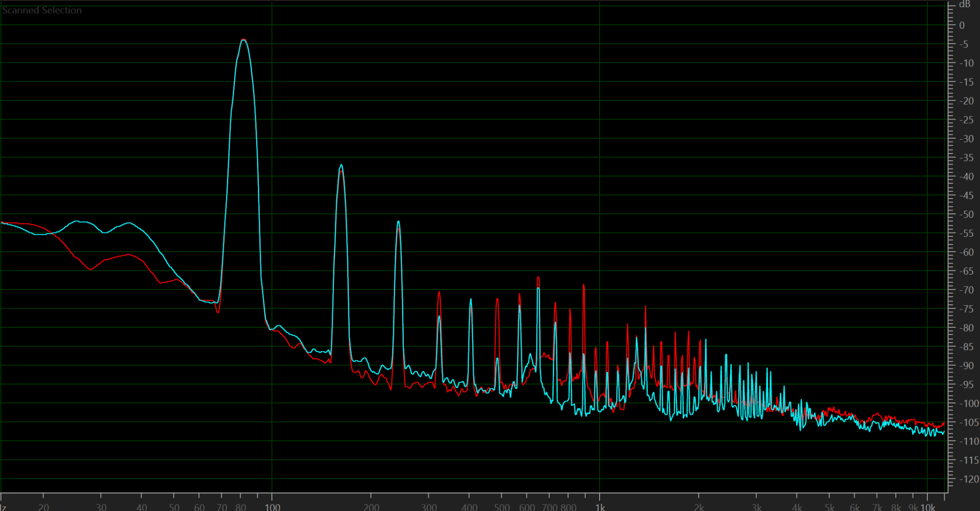Click the second harmonic peak near 160 Hz
This screenshot has width=980, height=511.
point(341,166)
